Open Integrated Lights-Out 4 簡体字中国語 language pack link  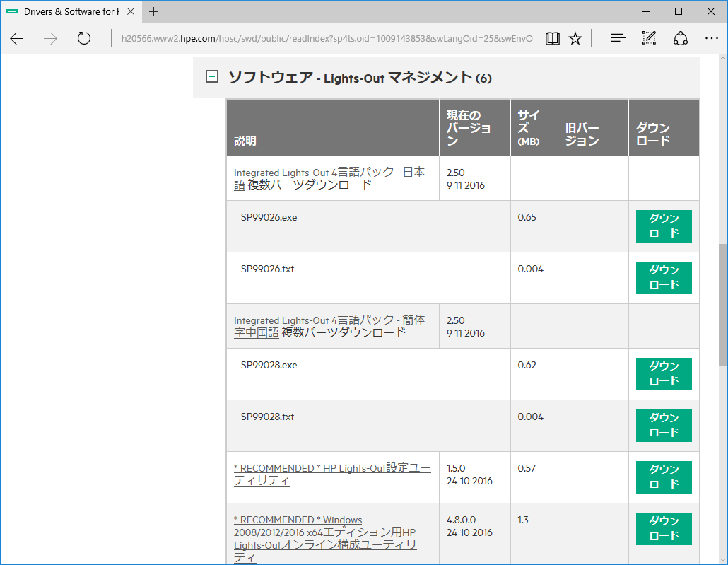click(x=329, y=326)
